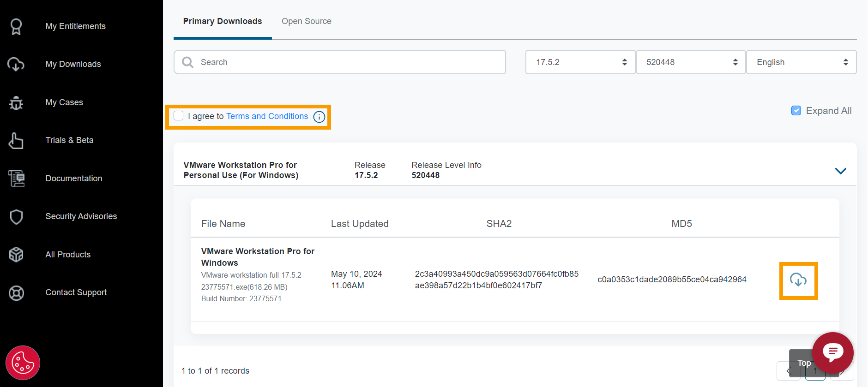Open the English language dropdown
Screen dimensions: 868x387
(x=802, y=62)
